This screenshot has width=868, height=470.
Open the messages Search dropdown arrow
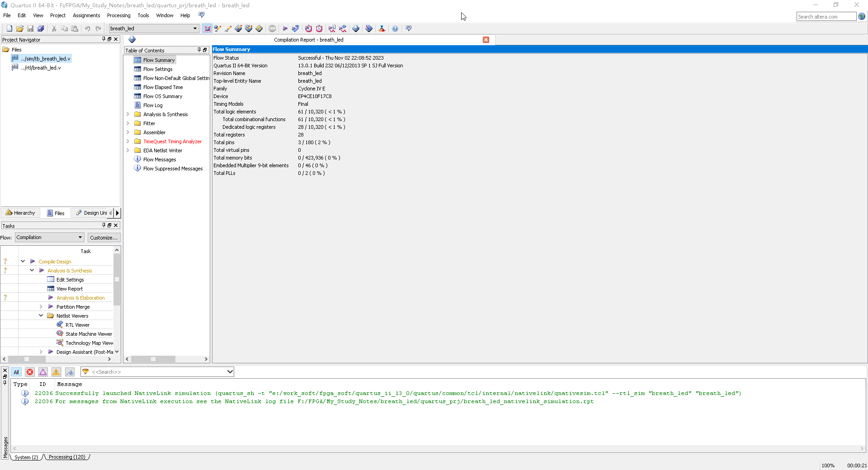coord(230,371)
